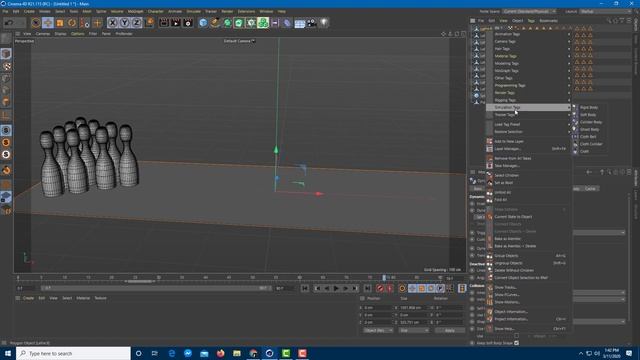This screenshot has height=360, width=640.
Task: Select Polygons mode in left palette
Action: 6,101
